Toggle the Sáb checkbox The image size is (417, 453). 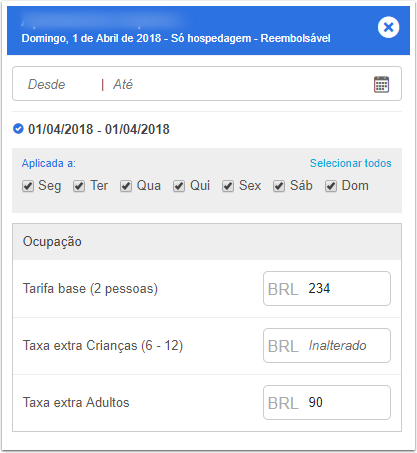point(279,186)
